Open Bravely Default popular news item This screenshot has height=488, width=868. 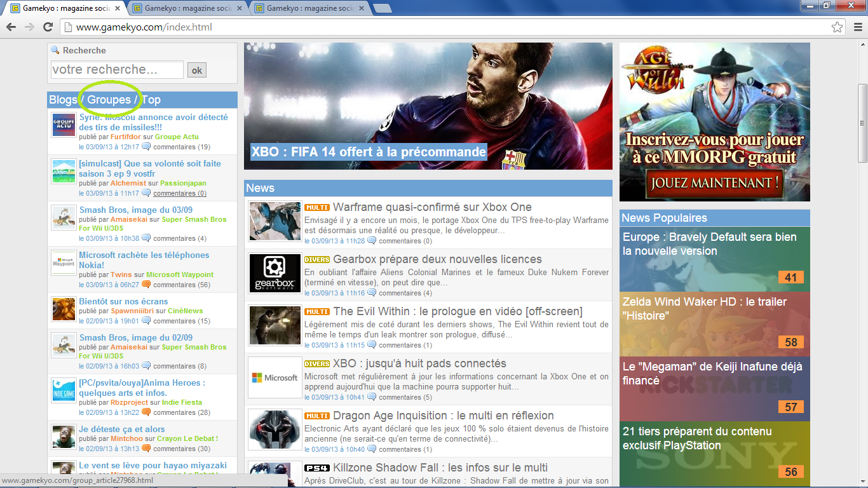pos(715,259)
